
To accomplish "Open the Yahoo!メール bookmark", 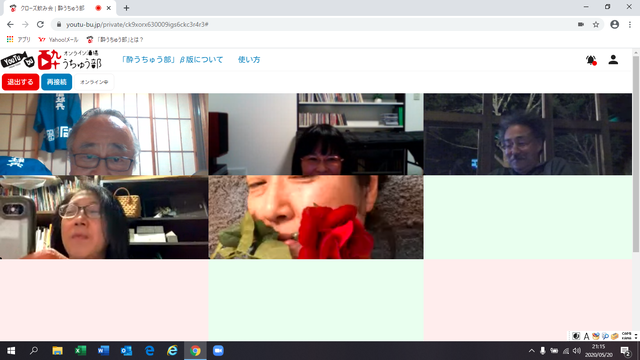I will [58, 40].
